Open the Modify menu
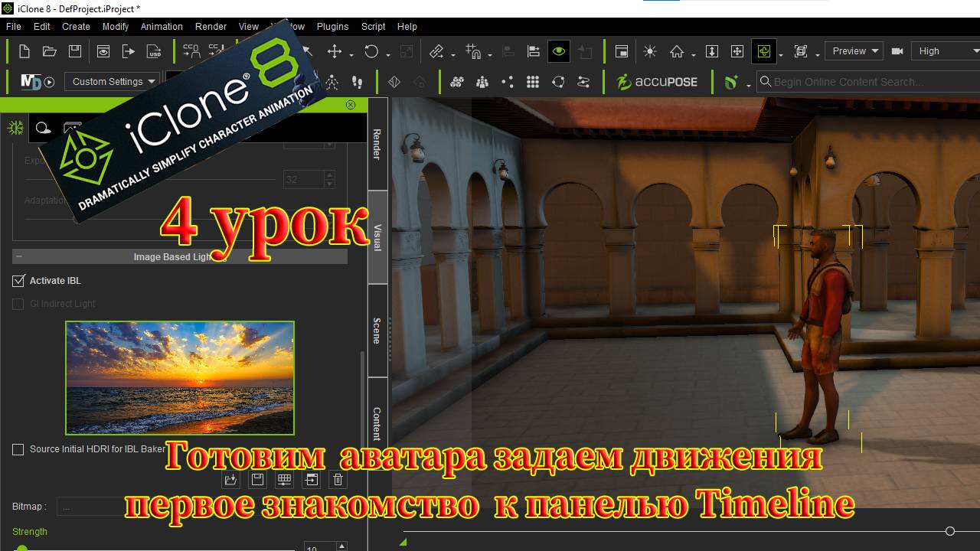Image resolution: width=980 pixels, height=551 pixels. (x=116, y=26)
